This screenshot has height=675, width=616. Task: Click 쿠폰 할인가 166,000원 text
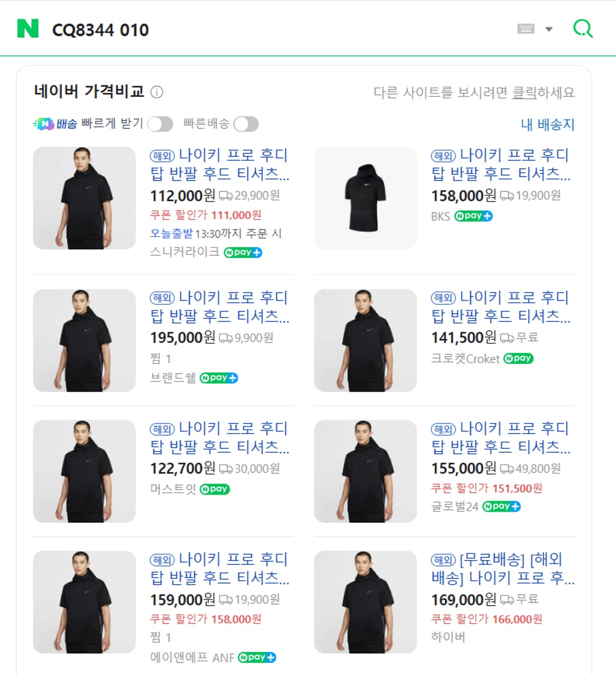click(x=487, y=619)
